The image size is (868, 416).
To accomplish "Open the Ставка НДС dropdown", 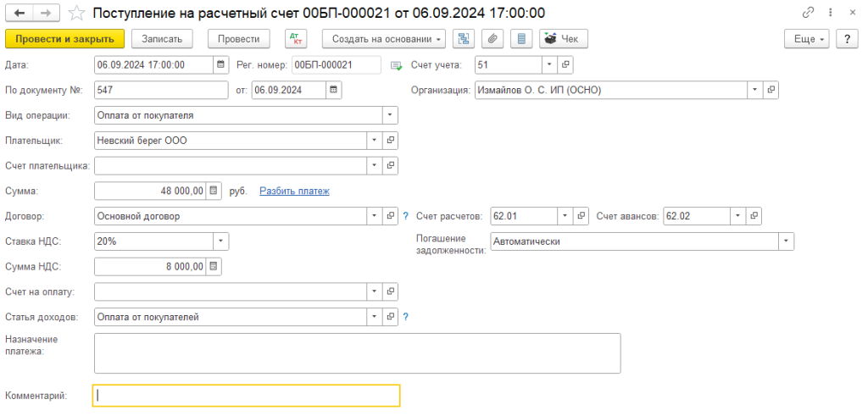I will 220,241.
